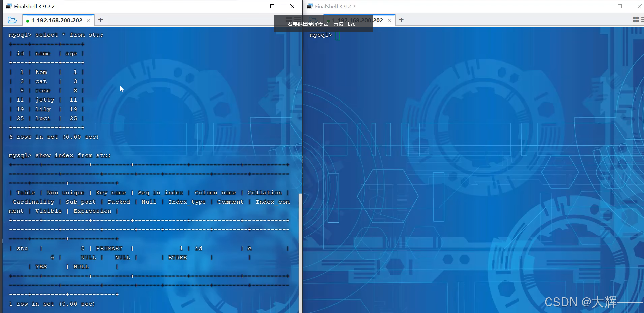Image resolution: width=644 pixels, height=313 pixels.
Task: Click the 'luci' name cell
Action: (43, 118)
